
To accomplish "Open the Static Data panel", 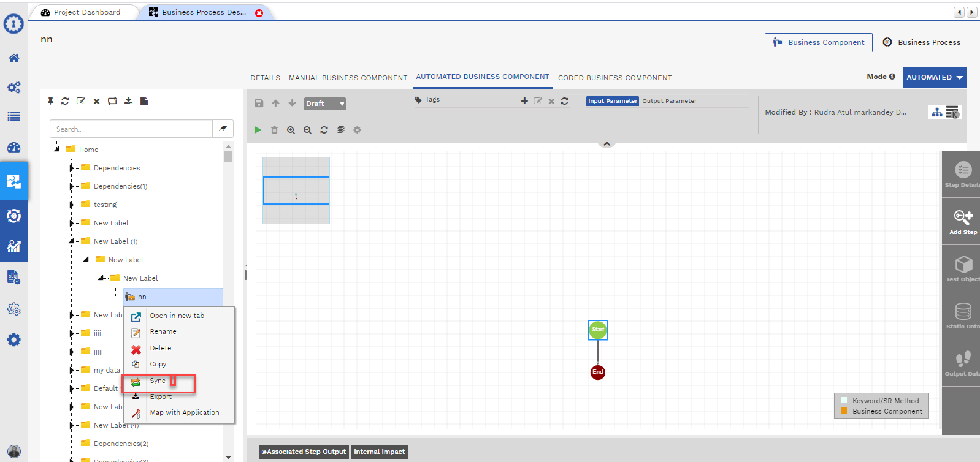I will click(x=962, y=316).
